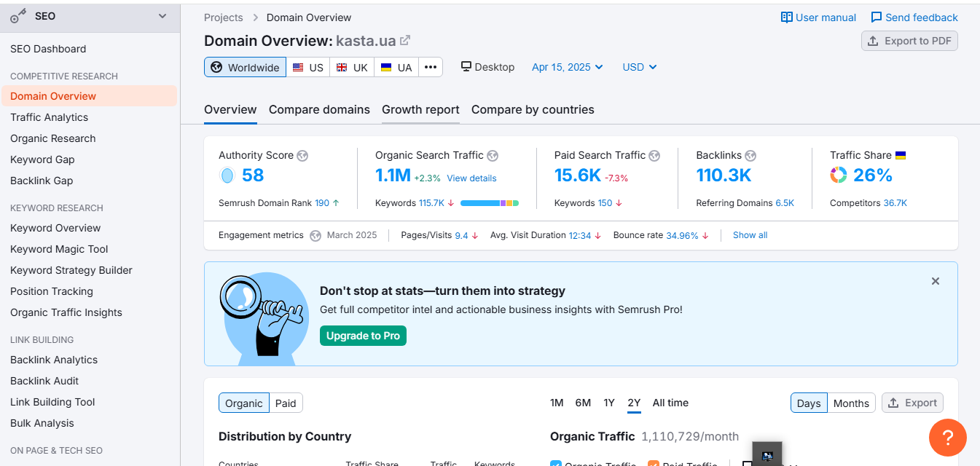980x466 pixels.
Task: Click the Send feedback speech bubble icon
Action: pyautogui.click(x=877, y=17)
